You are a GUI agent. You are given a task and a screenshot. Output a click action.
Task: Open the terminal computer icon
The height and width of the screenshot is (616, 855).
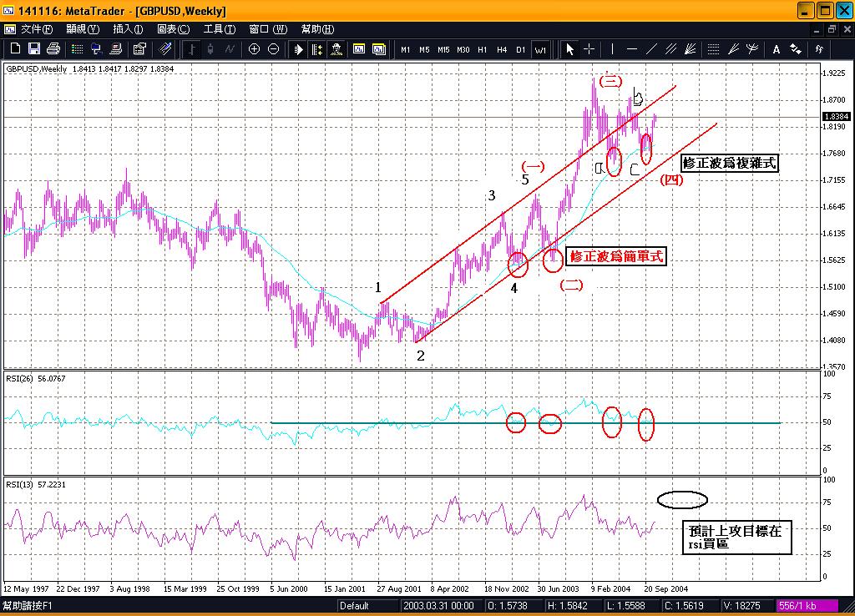pos(115,49)
